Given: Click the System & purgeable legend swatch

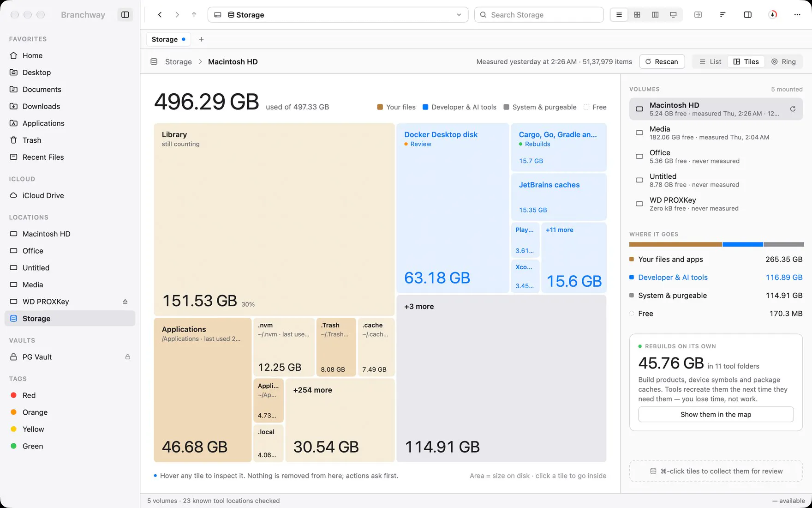Looking at the screenshot, I should [507, 107].
